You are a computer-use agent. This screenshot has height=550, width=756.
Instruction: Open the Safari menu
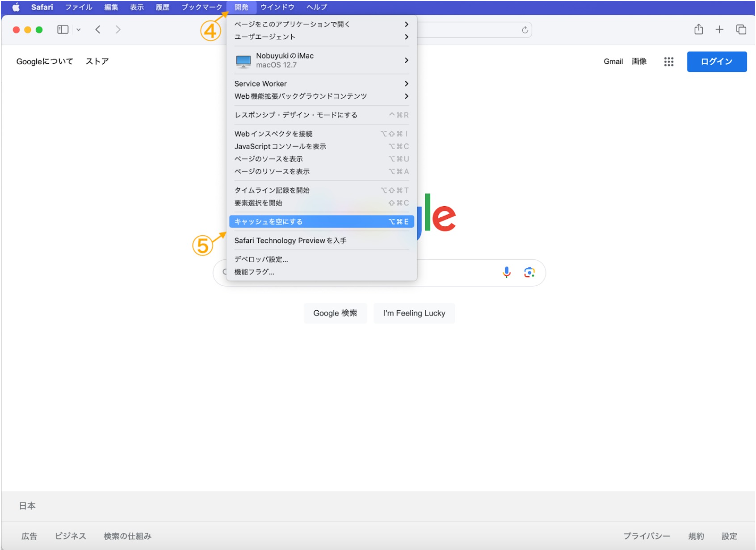[42, 7]
